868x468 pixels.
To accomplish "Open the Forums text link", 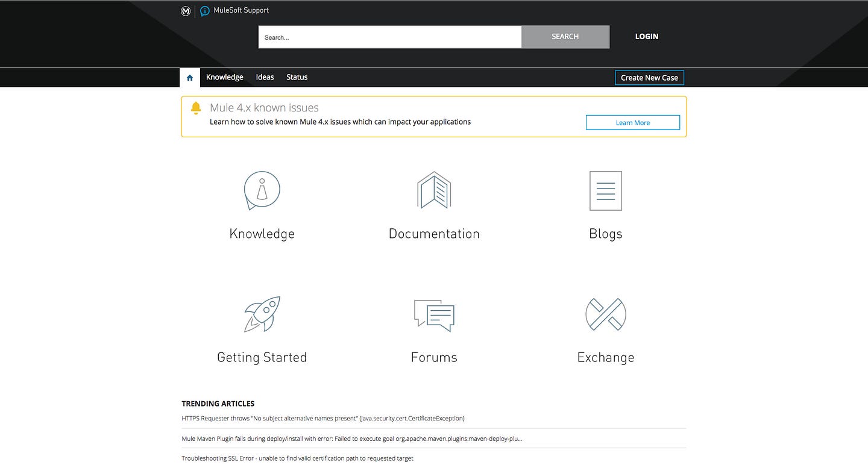I will (434, 357).
